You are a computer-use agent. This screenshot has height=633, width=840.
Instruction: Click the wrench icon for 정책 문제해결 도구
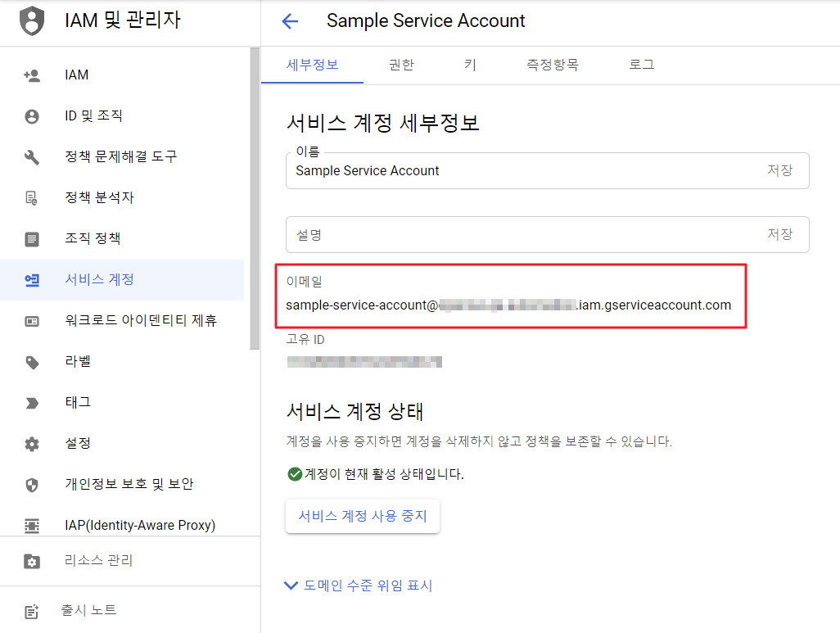[x=32, y=157]
